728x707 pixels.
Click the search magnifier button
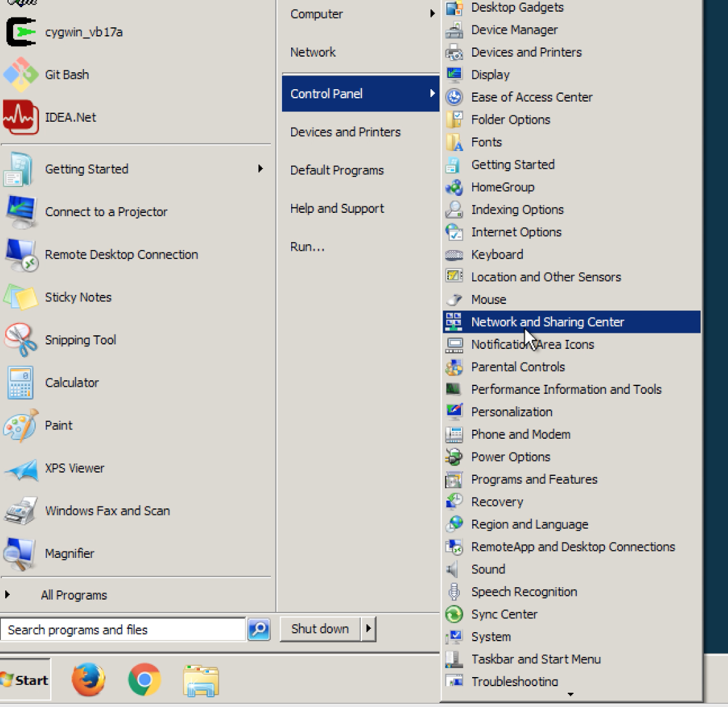pos(259,630)
